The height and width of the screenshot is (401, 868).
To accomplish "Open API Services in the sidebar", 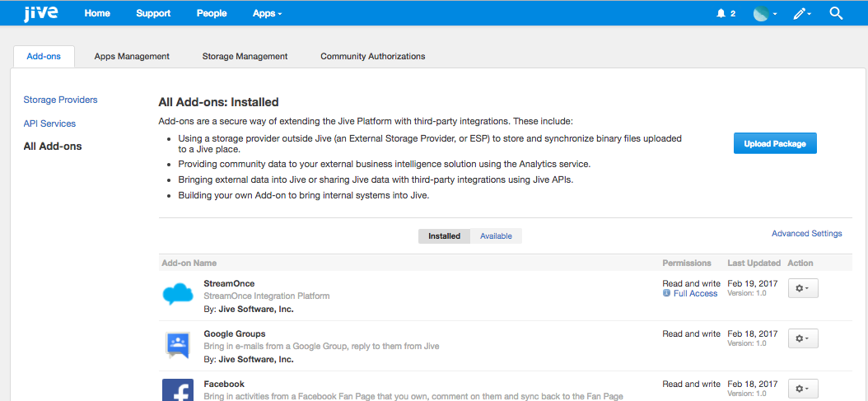I will 49,124.
